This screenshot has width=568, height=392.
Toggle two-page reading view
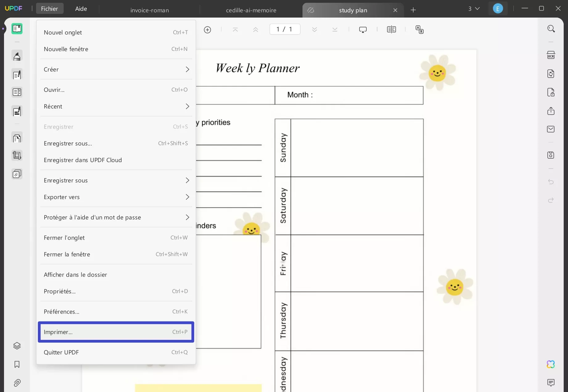tap(391, 29)
